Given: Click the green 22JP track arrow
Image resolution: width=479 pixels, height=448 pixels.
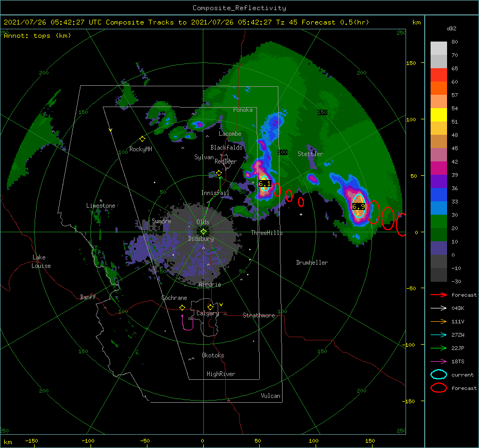Looking at the screenshot, I should (x=439, y=348).
